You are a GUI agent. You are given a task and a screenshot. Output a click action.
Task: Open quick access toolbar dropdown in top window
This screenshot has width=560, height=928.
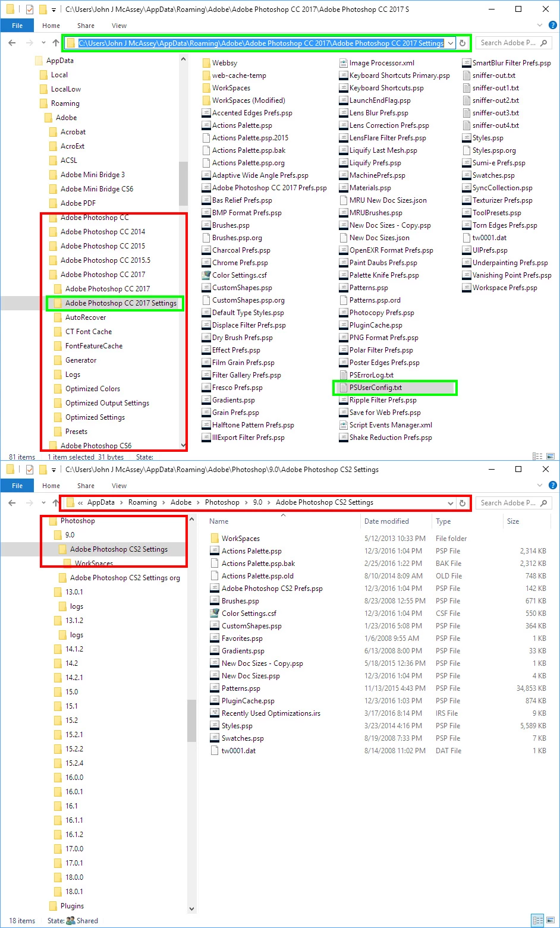click(54, 10)
